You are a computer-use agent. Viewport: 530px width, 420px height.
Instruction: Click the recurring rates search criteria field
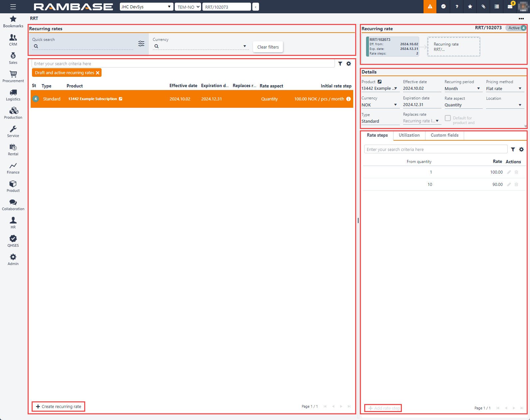point(183,64)
